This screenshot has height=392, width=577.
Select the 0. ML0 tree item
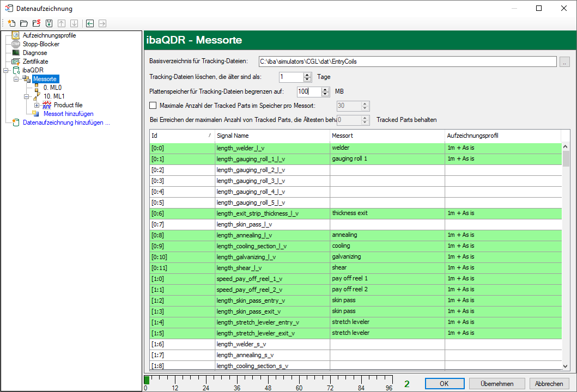53,88
